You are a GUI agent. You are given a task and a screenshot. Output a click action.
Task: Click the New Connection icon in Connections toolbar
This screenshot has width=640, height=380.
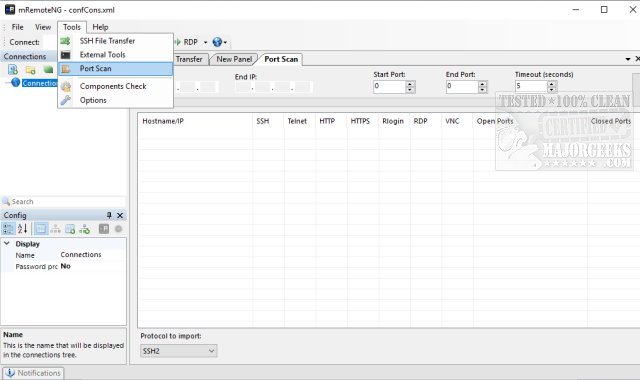(13, 70)
